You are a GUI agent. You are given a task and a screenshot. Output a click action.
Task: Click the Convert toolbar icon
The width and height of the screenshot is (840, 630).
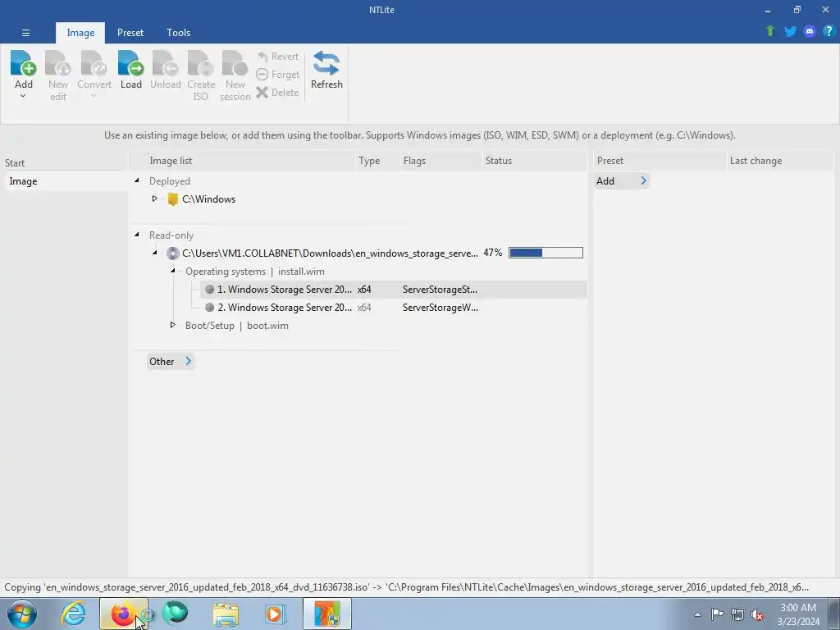point(94,63)
